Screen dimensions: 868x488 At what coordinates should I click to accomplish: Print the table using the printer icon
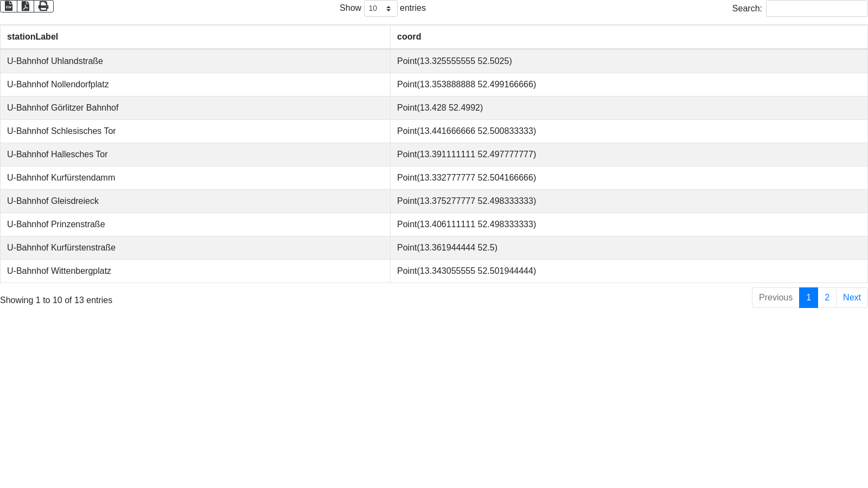(43, 6)
